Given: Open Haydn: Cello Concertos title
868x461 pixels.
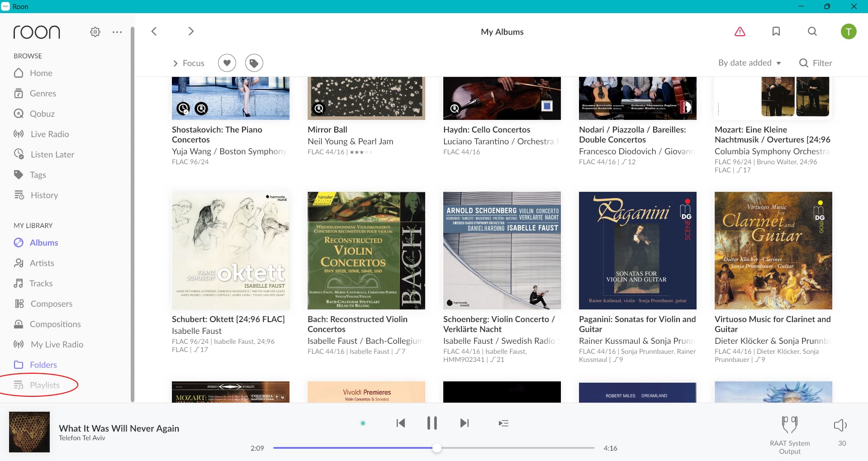Looking at the screenshot, I should tap(487, 129).
